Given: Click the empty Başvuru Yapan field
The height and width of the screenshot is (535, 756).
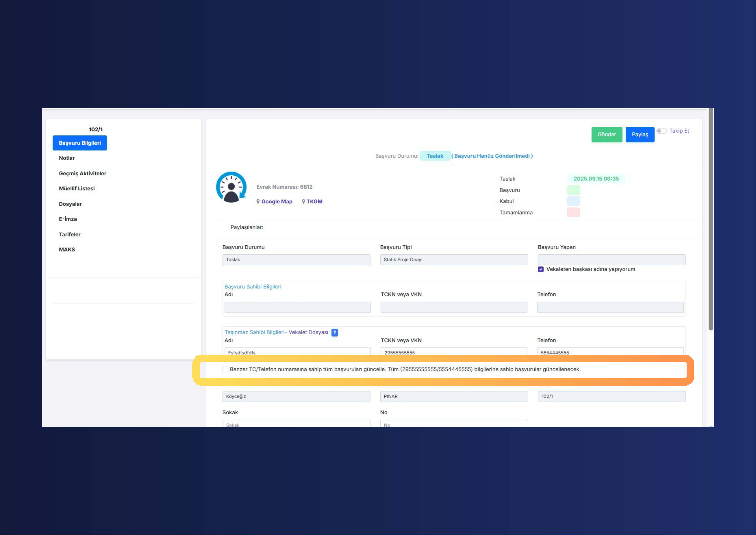Looking at the screenshot, I should (x=612, y=260).
